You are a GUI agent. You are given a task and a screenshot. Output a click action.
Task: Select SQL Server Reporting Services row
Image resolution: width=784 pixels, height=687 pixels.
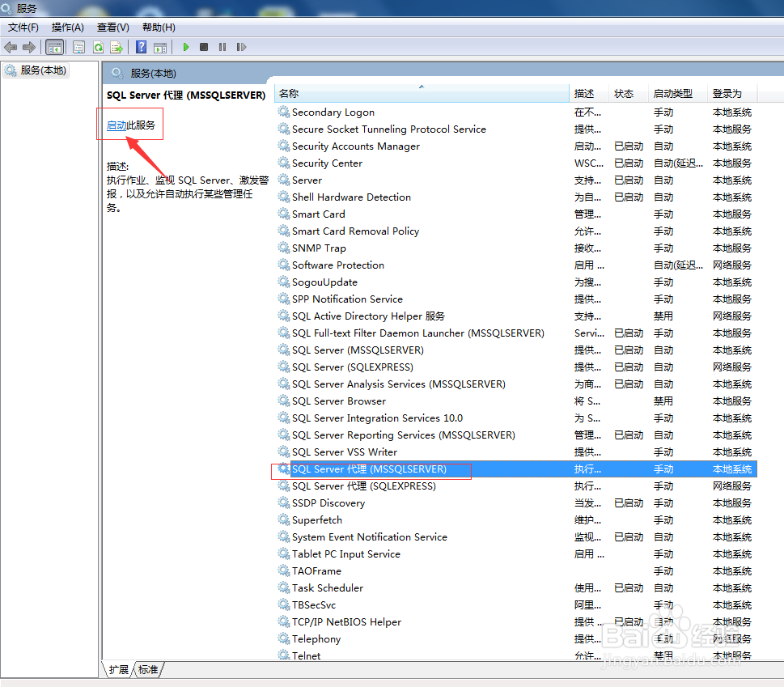point(516,435)
